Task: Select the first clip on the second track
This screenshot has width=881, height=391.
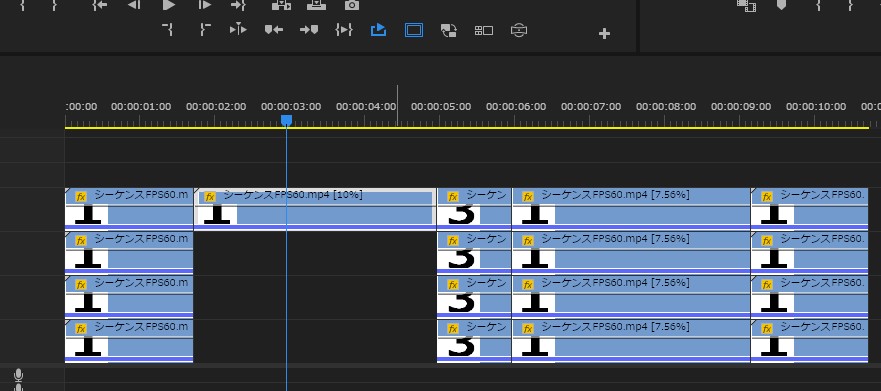Action: (129, 253)
